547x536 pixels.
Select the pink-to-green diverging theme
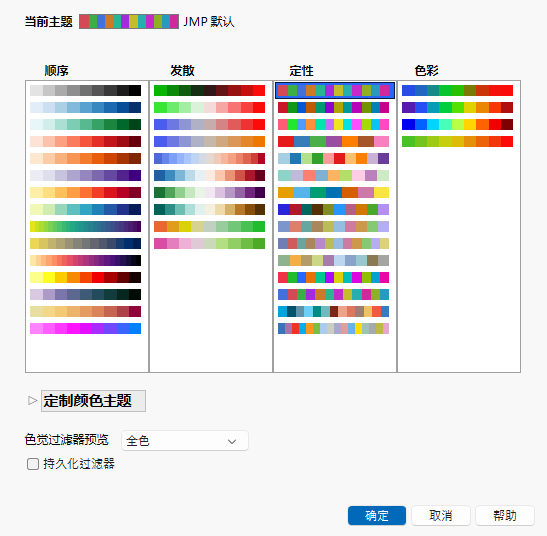tap(209, 244)
